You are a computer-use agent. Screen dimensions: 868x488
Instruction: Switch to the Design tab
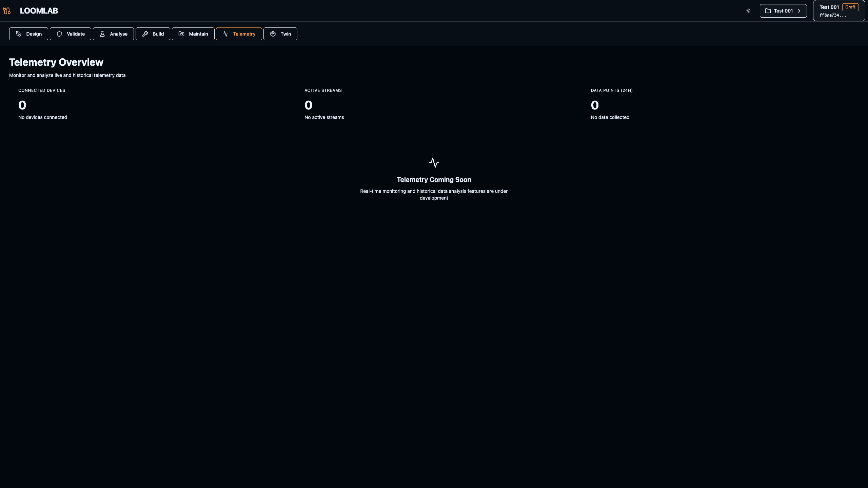pyautogui.click(x=28, y=34)
